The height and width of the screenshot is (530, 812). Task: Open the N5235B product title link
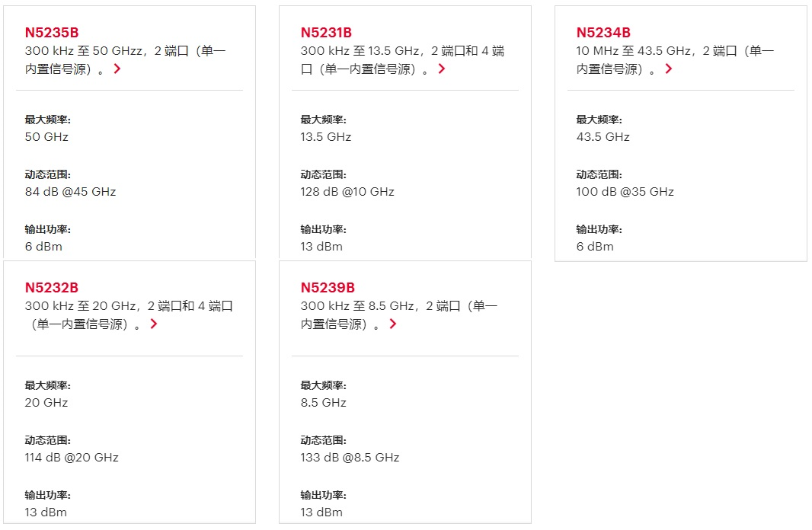(52, 33)
